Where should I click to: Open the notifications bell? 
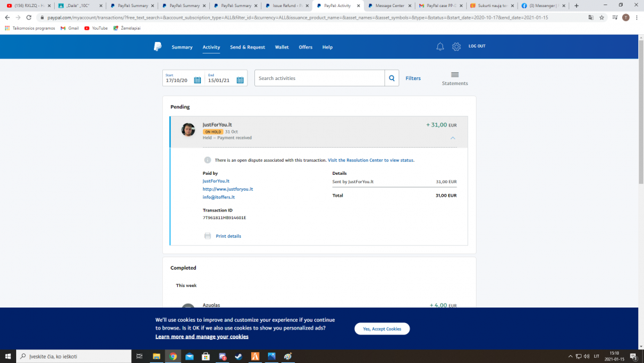click(440, 46)
